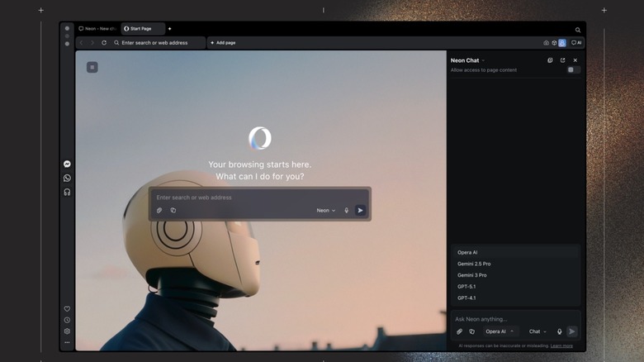The width and height of the screenshot is (644, 362).
Task: Click the tab search magnifier icon
Action: 577,30
